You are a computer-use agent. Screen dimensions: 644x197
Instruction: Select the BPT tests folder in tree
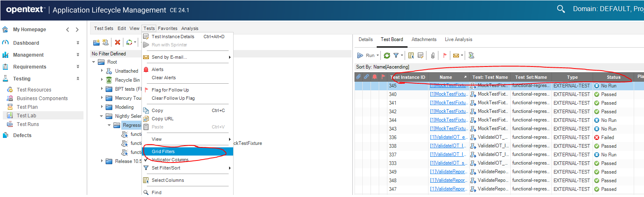[125, 89]
